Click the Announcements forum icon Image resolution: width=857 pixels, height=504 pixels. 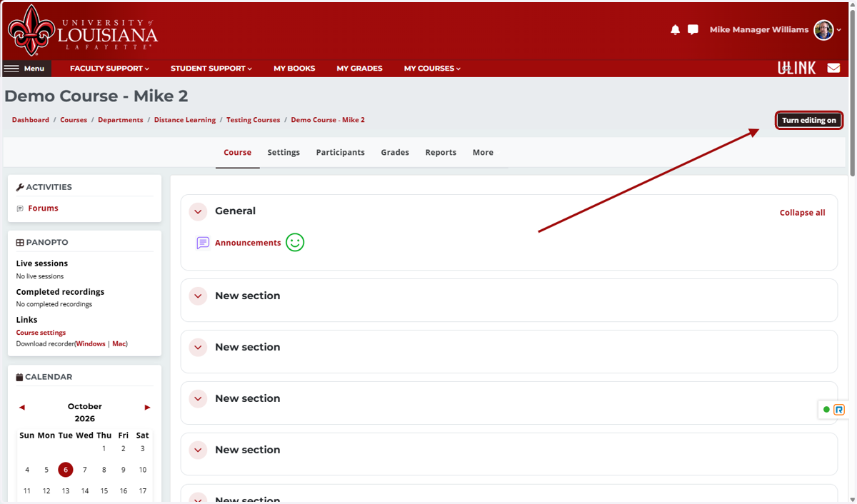point(203,243)
